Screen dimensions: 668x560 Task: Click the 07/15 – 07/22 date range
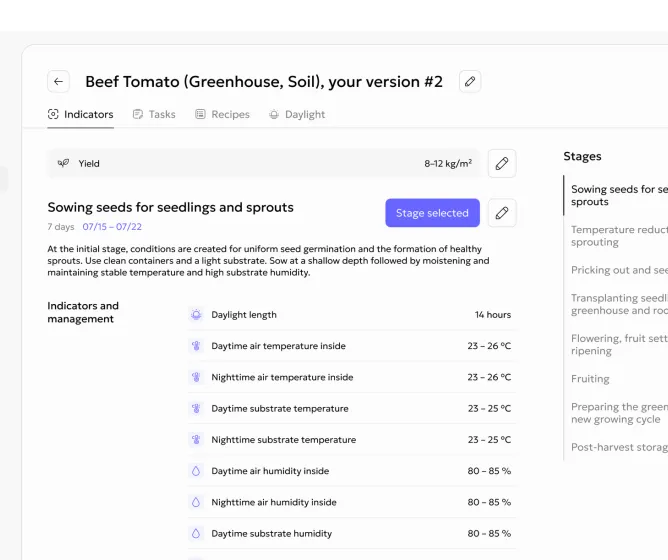coord(112,227)
